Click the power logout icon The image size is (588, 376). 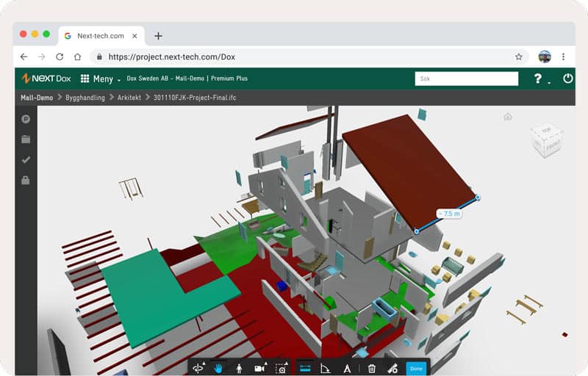click(567, 79)
